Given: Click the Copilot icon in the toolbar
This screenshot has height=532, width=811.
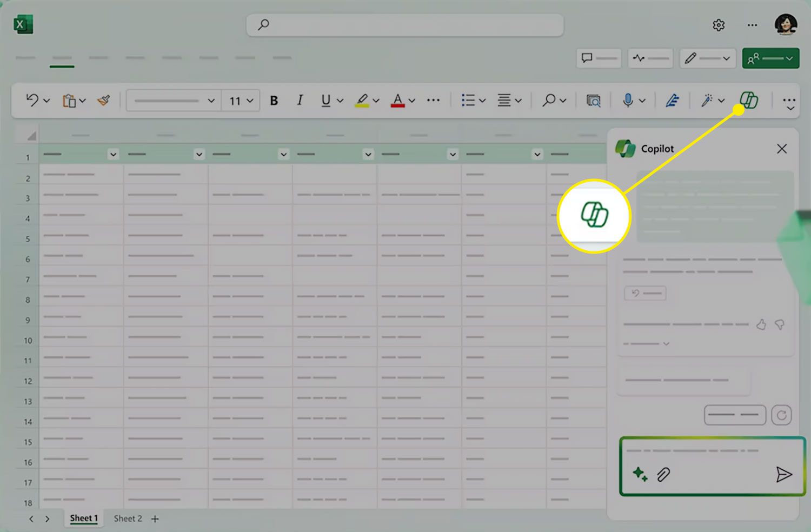Looking at the screenshot, I should (749, 100).
